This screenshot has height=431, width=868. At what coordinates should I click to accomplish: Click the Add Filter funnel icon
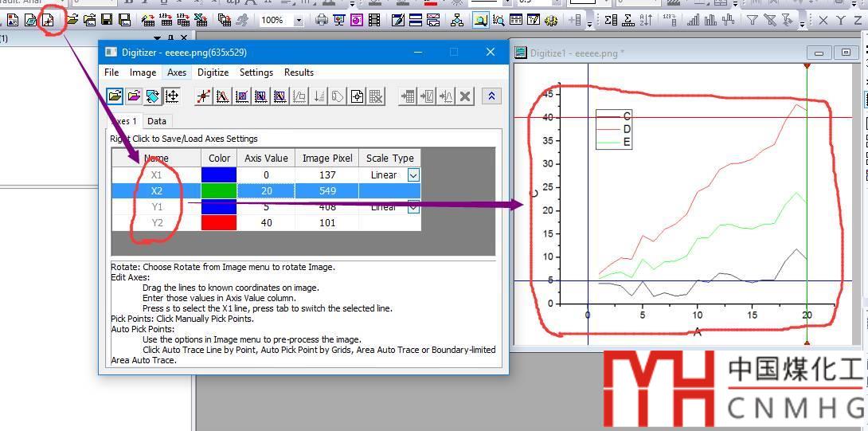point(752,20)
